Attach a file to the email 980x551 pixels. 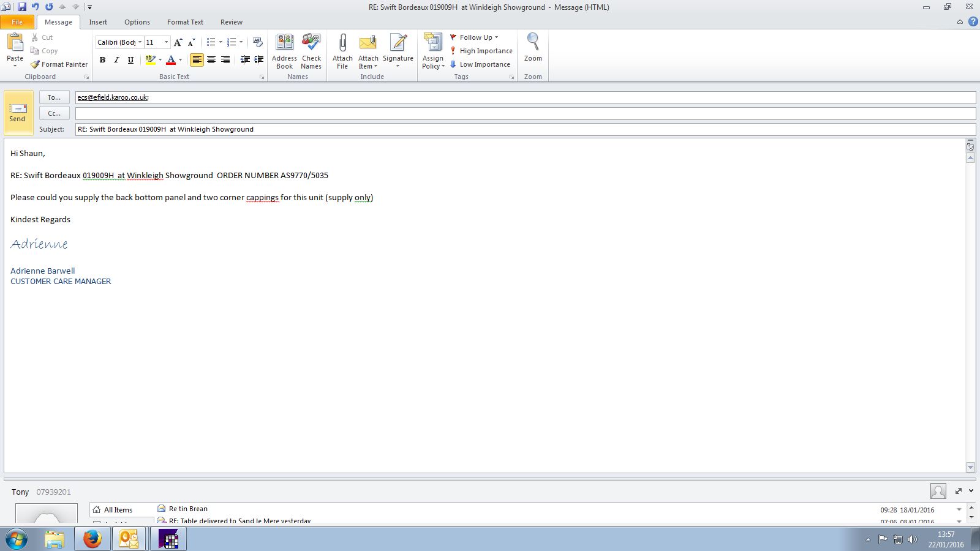tap(342, 51)
